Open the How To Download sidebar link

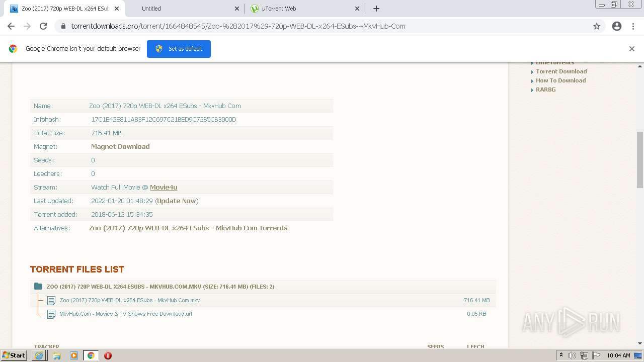[560, 80]
